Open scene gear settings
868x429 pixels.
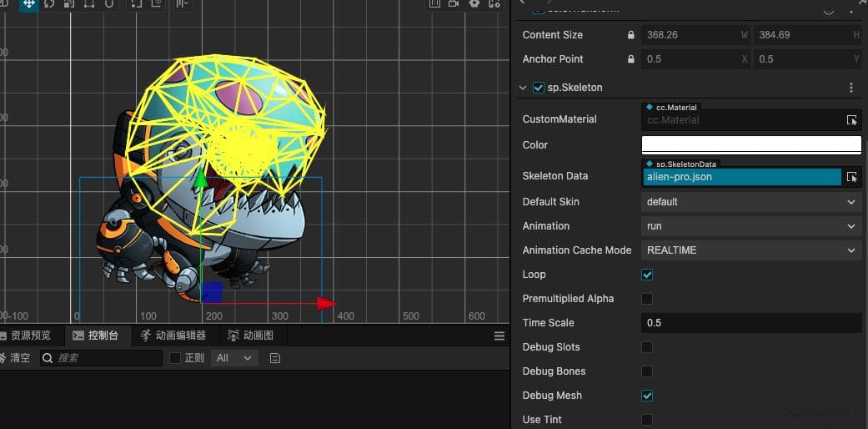click(x=474, y=4)
